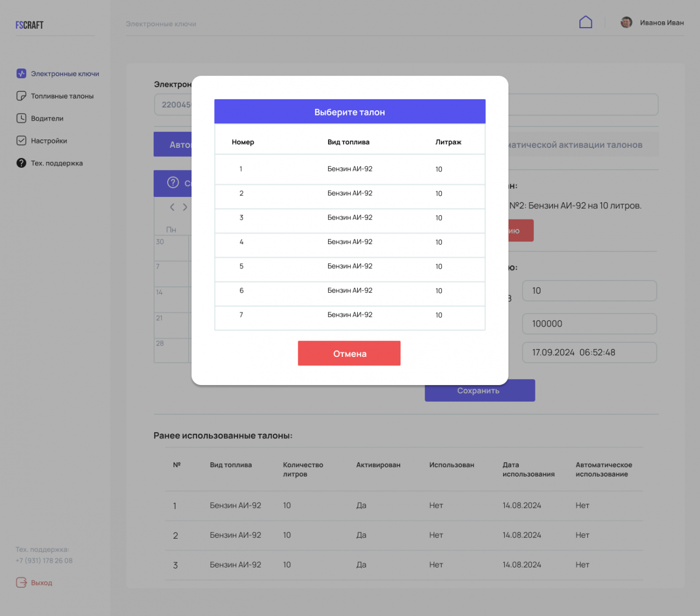Click the Электронные ключи sidebar icon
This screenshot has width=700, height=616.
tap(21, 74)
